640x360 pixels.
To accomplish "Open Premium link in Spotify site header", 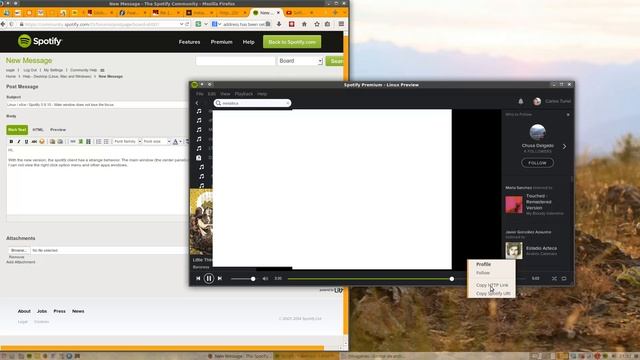I will [221, 42].
